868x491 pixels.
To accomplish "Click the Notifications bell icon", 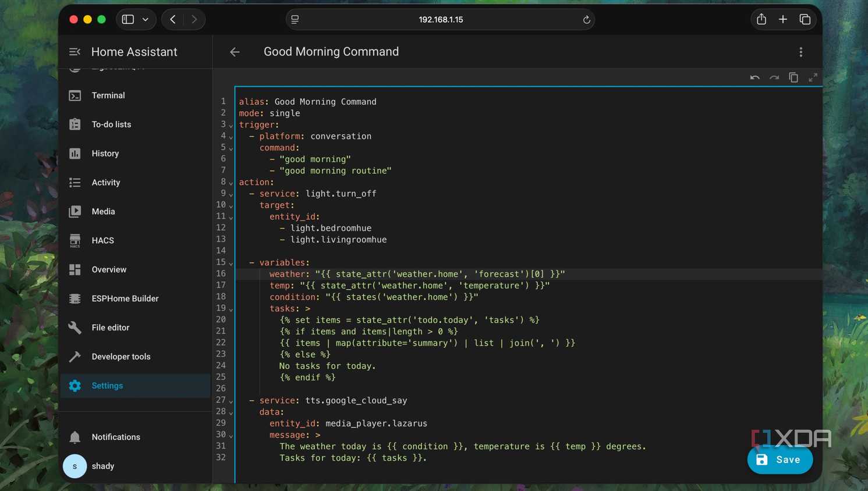I will pyautogui.click(x=75, y=437).
